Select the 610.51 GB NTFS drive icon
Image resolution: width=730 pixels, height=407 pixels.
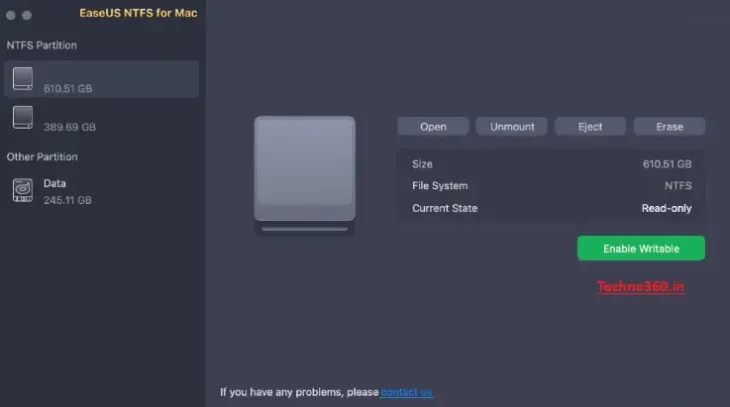pyautogui.click(x=23, y=78)
